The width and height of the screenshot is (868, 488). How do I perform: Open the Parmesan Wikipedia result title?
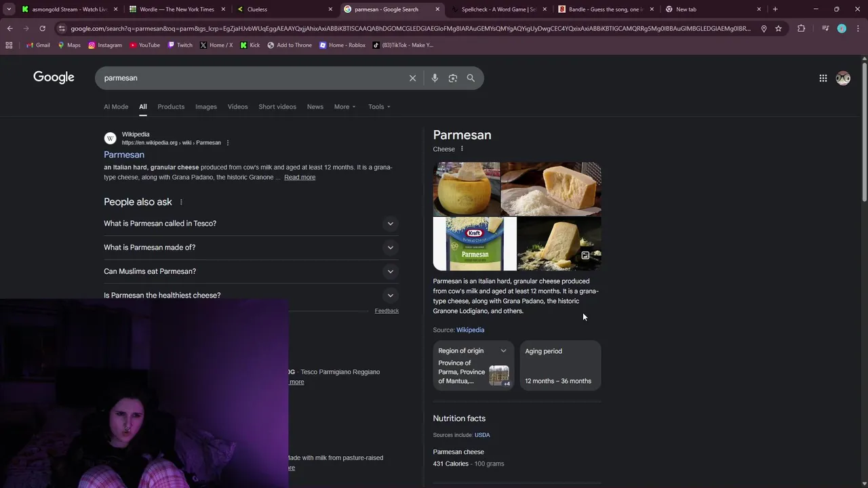pyautogui.click(x=124, y=155)
